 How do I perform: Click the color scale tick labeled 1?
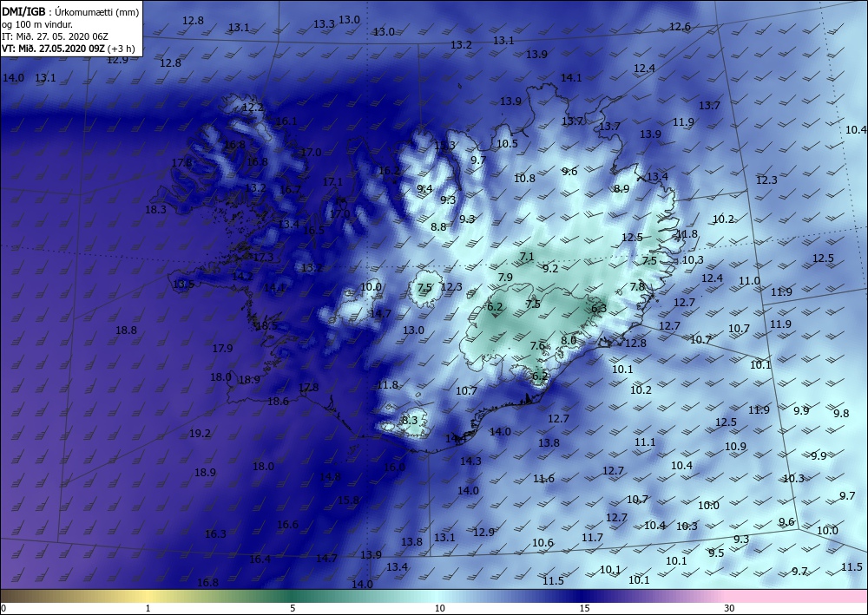point(148,608)
